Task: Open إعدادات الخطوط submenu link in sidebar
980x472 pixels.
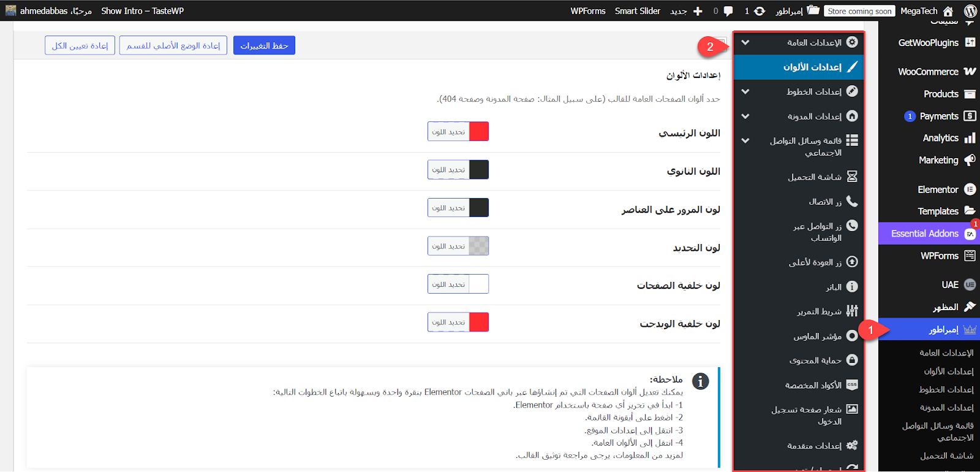Action: coord(946,389)
